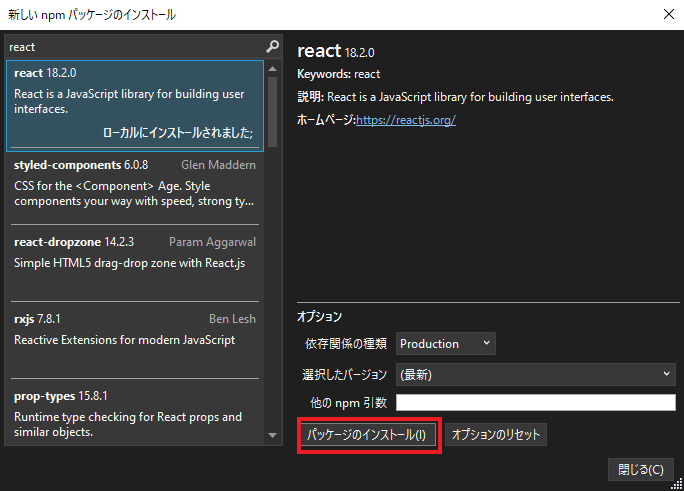Click the 閉じる(C) button
The width and height of the screenshot is (684, 491).
(x=641, y=470)
